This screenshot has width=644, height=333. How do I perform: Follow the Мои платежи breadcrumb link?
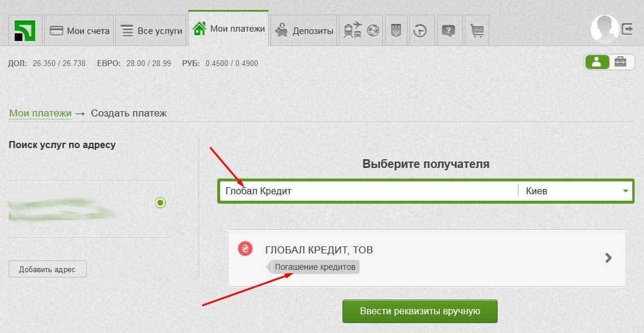(40, 114)
